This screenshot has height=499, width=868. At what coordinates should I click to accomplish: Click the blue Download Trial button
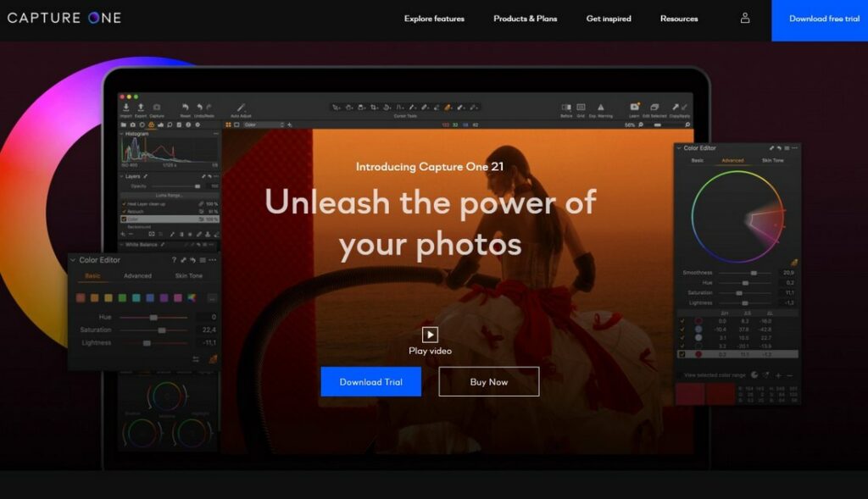(x=371, y=382)
